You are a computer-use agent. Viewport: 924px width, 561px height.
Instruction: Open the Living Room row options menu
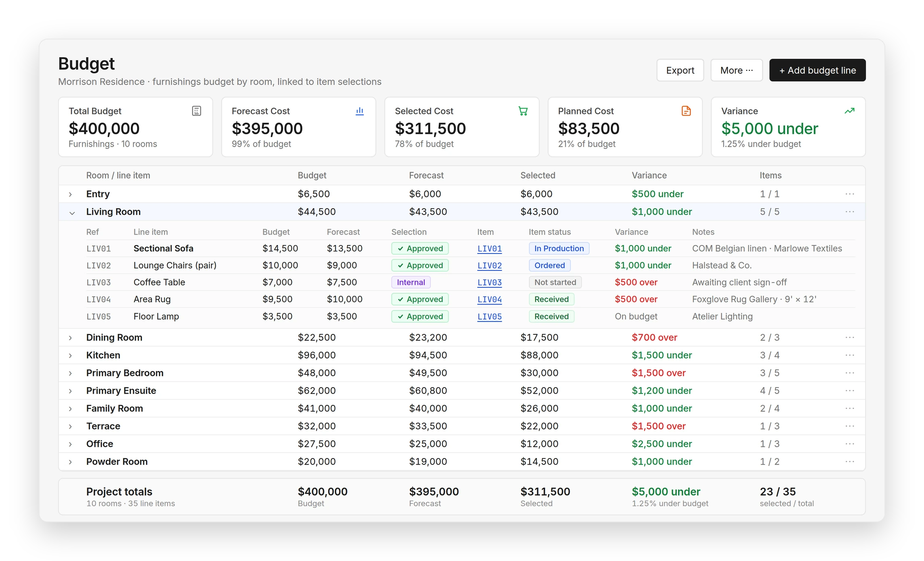[x=850, y=212]
